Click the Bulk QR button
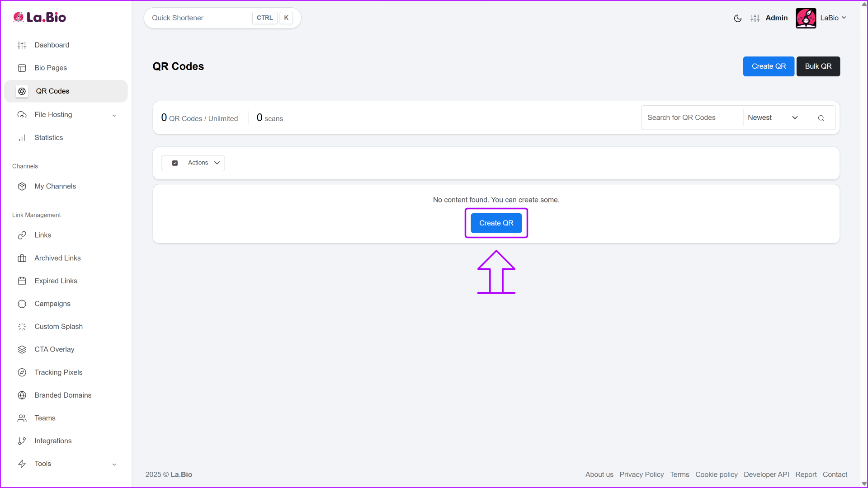The height and width of the screenshot is (488, 868). 818,66
